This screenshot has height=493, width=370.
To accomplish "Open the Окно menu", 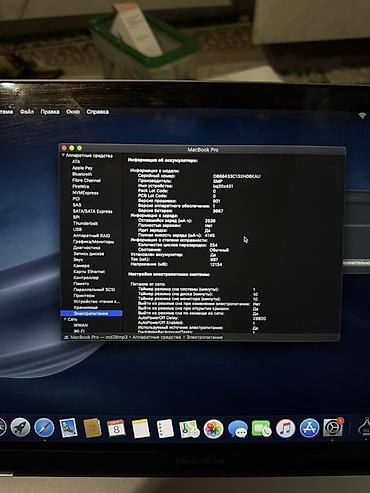I will tap(73, 112).
